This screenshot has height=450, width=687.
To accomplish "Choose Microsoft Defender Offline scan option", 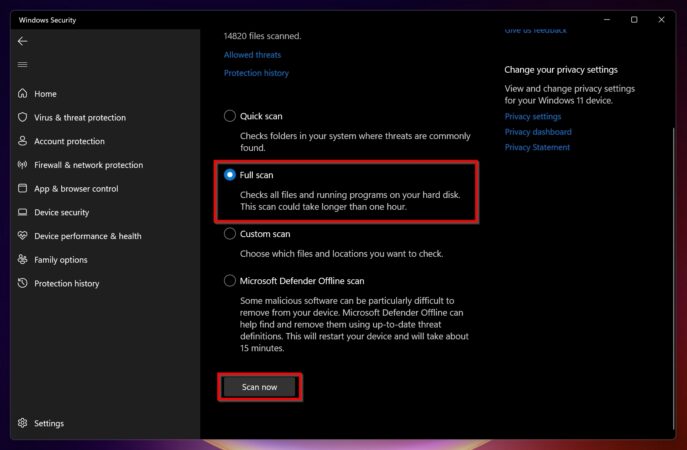I will (230, 281).
